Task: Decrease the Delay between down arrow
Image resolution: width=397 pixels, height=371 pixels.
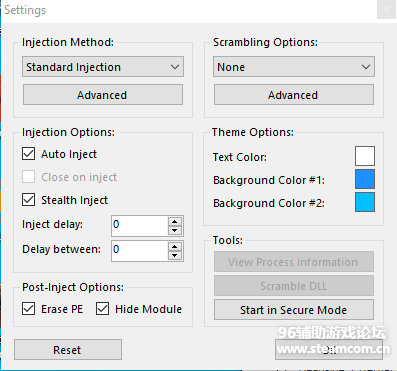Action: [x=175, y=255]
